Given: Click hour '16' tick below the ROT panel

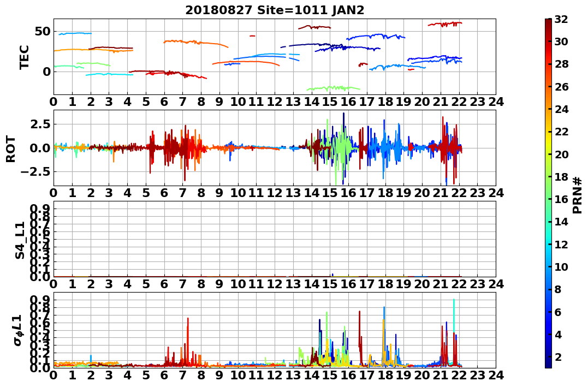Looking at the screenshot, I should pyautogui.click(x=349, y=193).
